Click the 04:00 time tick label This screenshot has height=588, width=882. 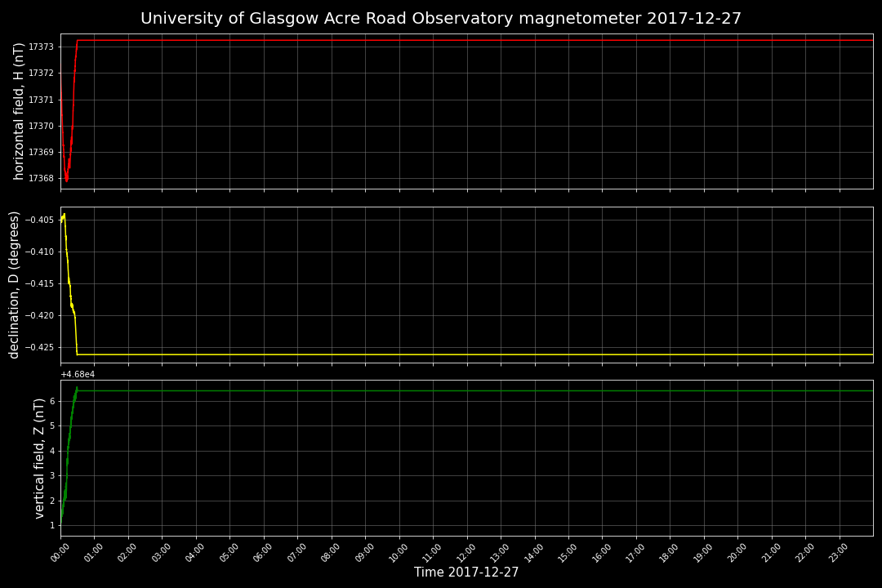pyautogui.click(x=195, y=553)
